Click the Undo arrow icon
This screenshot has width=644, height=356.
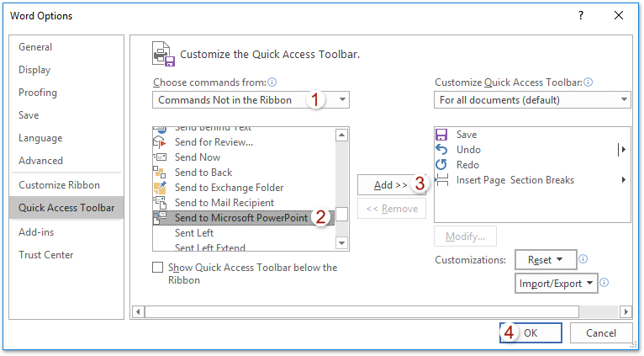441,150
